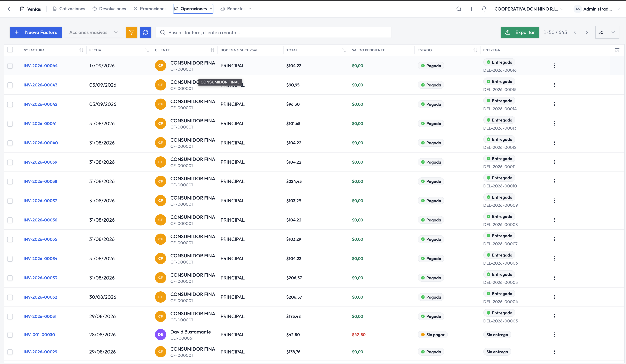Click the plus icon in the top bar
The image size is (626, 364).
pos(471,9)
